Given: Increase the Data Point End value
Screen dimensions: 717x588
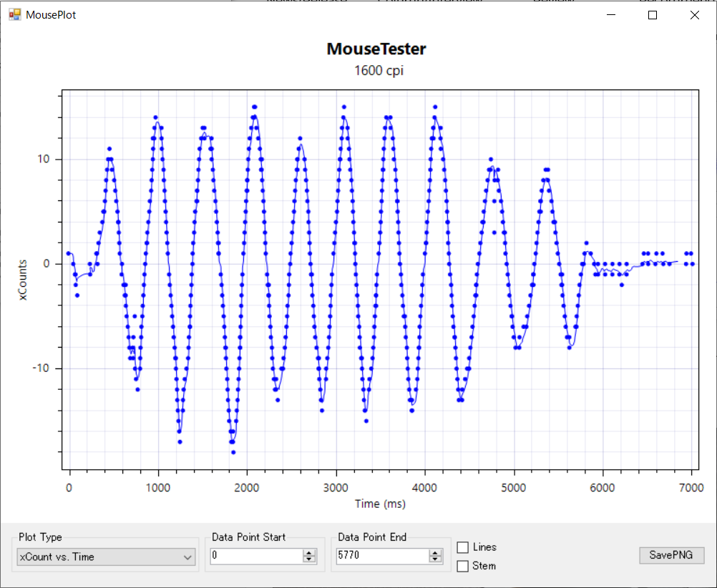Looking at the screenshot, I should [435, 552].
